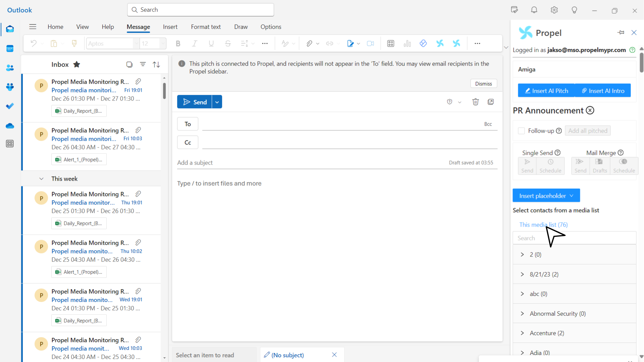Viewport: 644px width, 362px height.
Task: Open the font size 12 dropdown
Action: (163, 44)
